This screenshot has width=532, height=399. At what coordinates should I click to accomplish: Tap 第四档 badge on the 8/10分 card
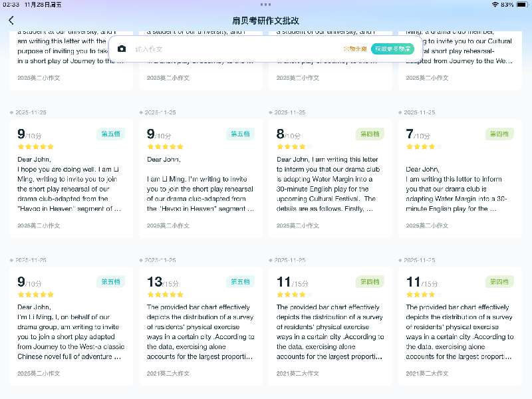(370, 134)
